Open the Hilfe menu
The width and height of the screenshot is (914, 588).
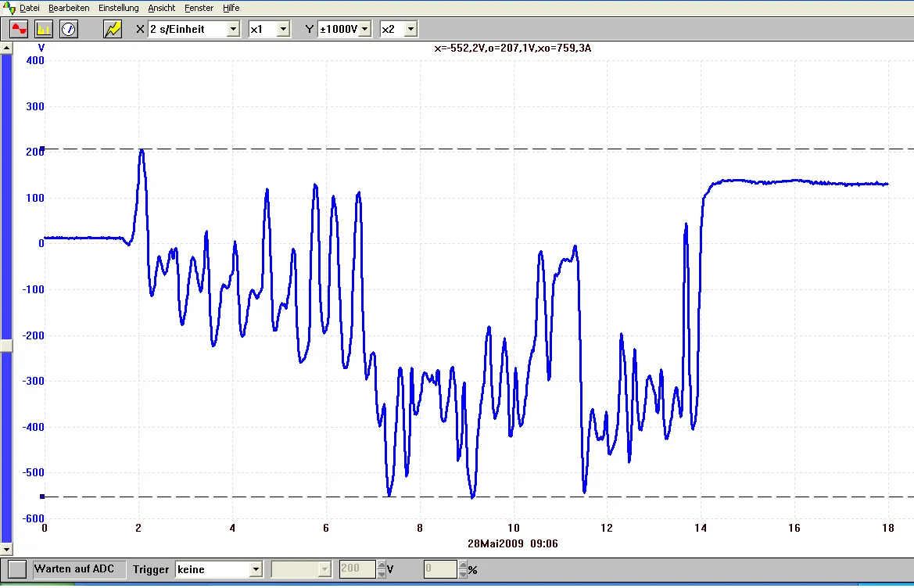pyautogui.click(x=231, y=8)
